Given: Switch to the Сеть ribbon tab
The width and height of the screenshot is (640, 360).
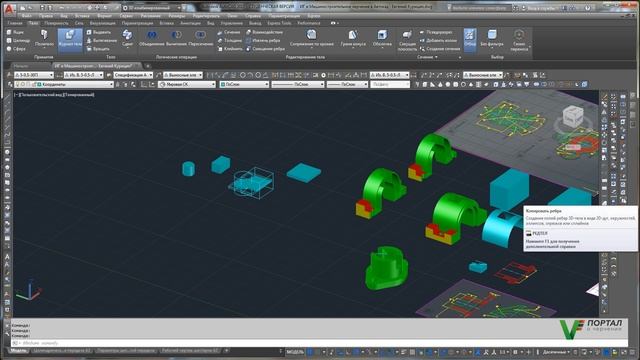Looking at the screenshot, I should tap(79, 23).
